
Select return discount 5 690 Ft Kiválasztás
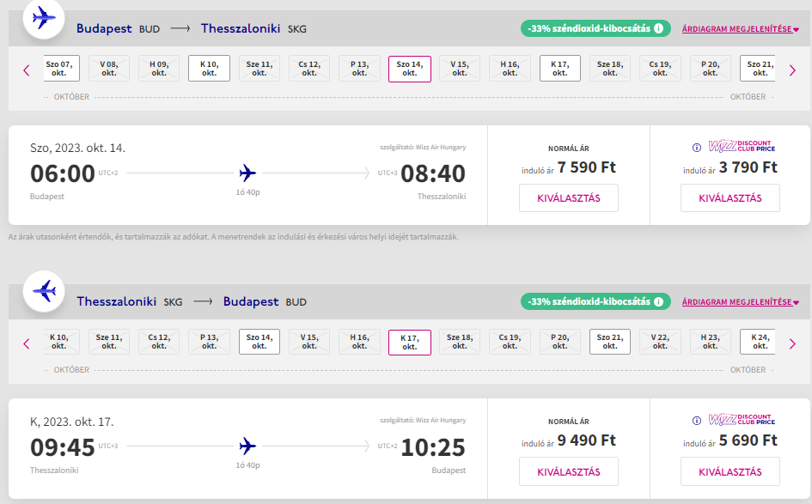tap(730, 471)
